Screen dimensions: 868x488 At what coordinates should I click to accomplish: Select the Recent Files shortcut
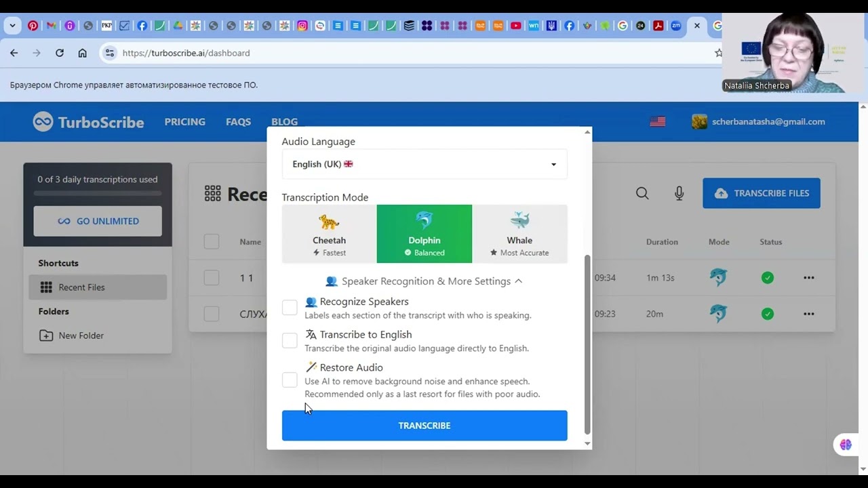coord(98,287)
